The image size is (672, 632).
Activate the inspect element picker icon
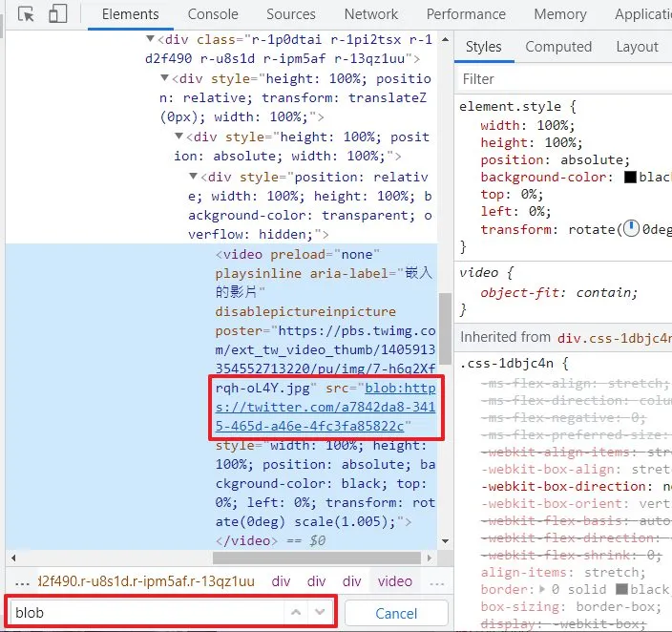(26, 14)
